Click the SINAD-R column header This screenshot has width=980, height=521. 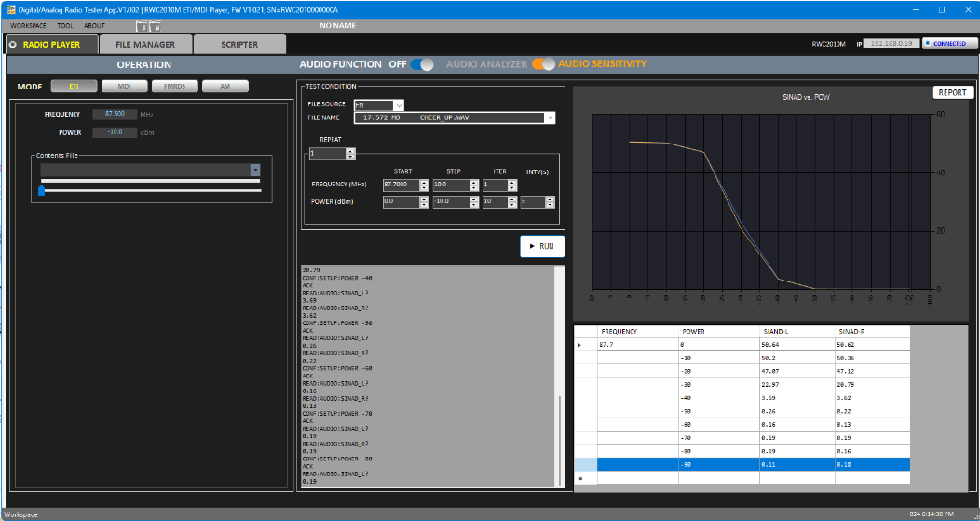tap(872, 332)
